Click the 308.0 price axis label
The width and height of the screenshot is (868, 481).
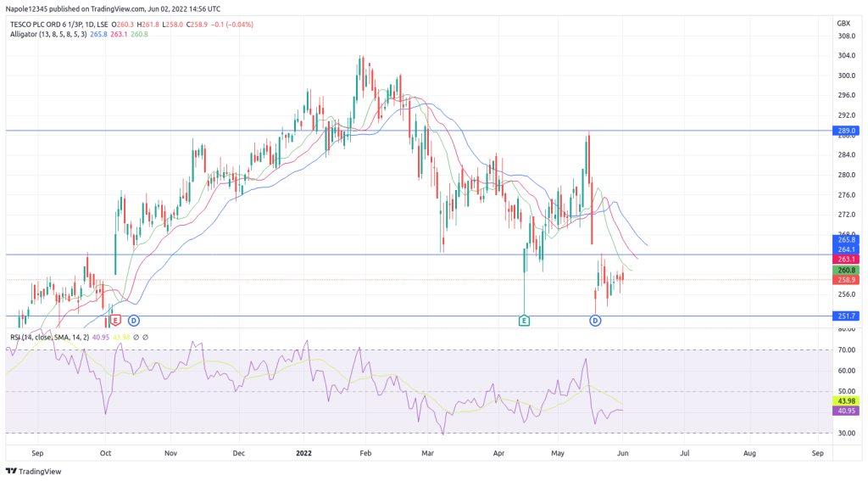(x=847, y=36)
